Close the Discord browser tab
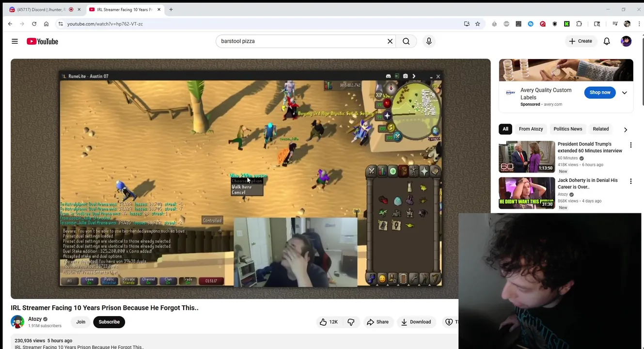Screen dimensions: 644x349 pos(79,10)
